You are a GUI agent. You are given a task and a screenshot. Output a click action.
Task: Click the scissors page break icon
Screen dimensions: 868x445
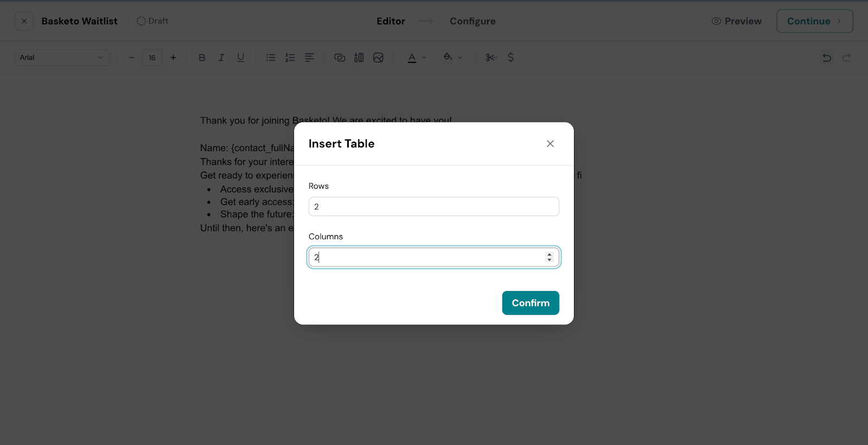[x=491, y=57]
